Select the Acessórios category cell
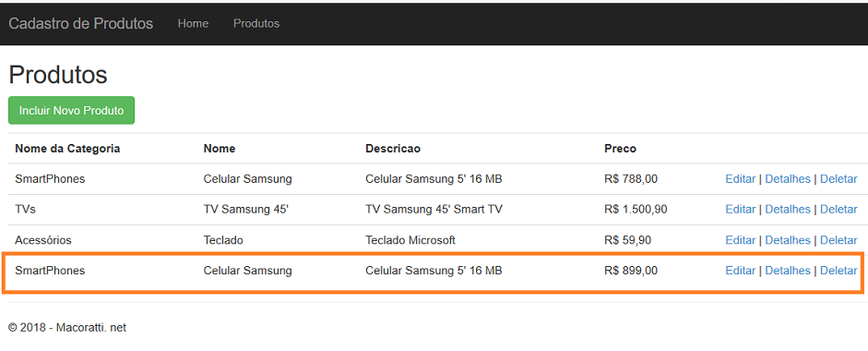The height and width of the screenshot is (351, 868). pyautogui.click(x=43, y=241)
